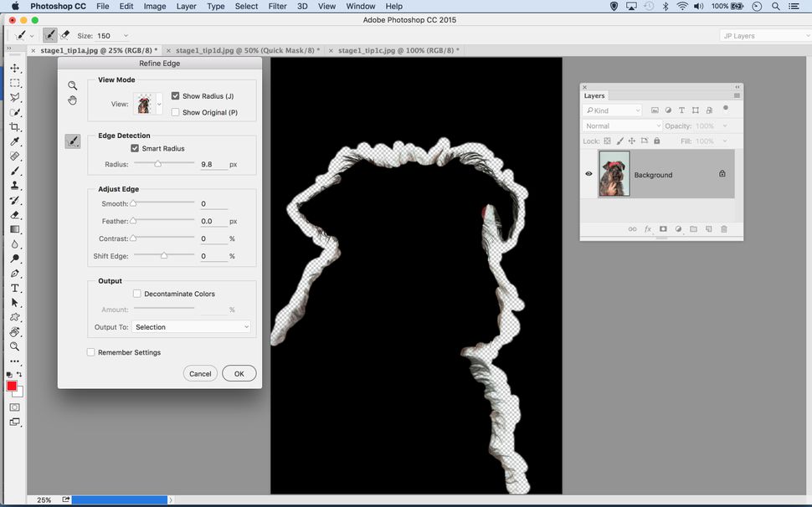
Task: Click Cancel in the Refine Edge dialog
Action: pyautogui.click(x=200, y=373)
